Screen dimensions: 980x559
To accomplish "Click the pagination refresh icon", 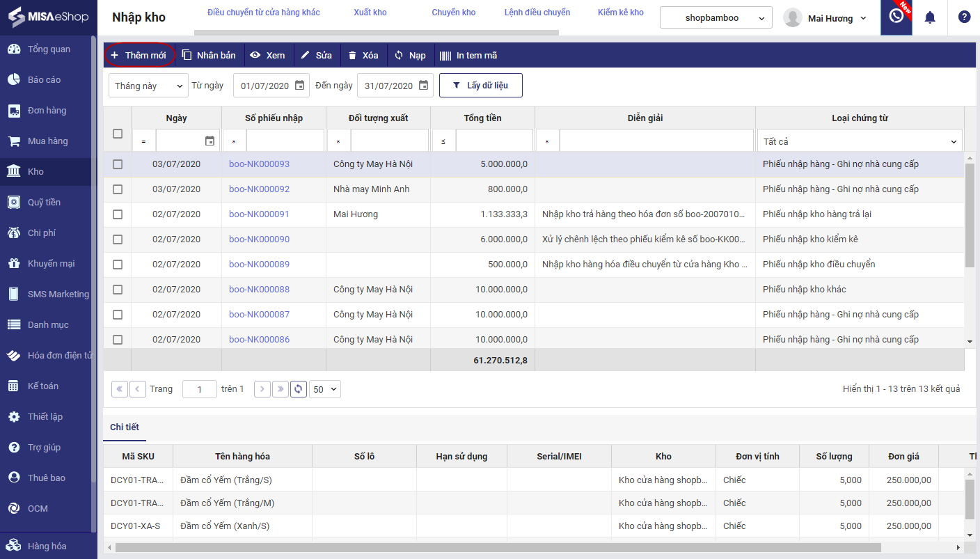I will point(299,389).
